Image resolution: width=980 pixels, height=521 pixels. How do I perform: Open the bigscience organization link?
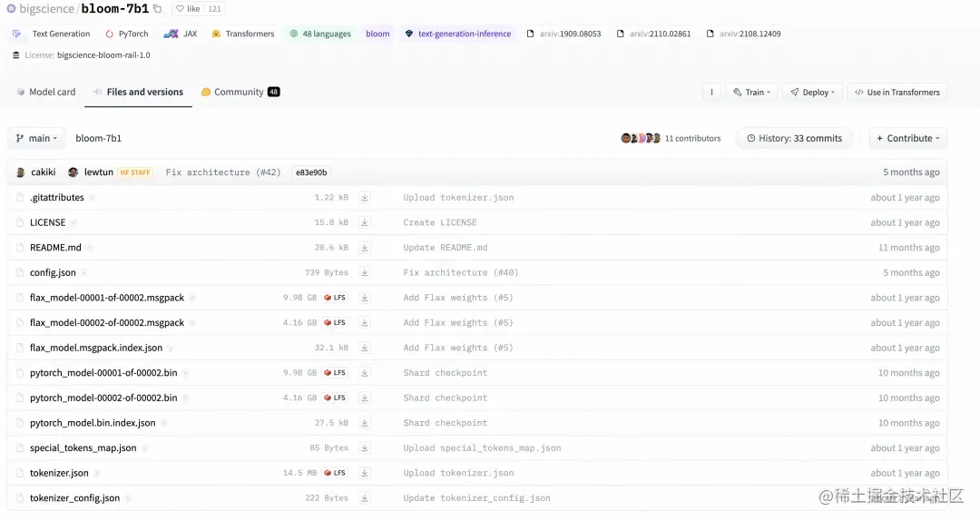(x=46, y=9)
